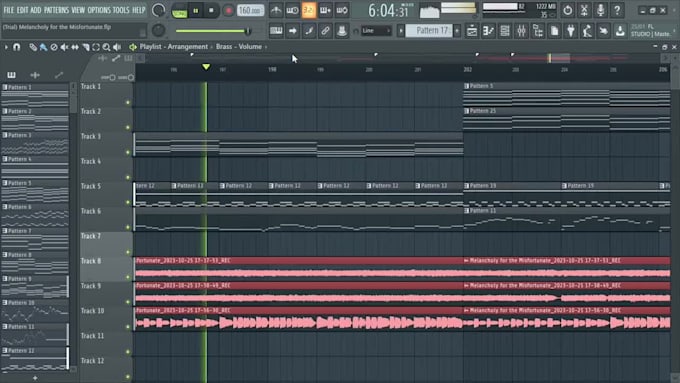Stop playback
The width and height of the screenshot is (680, 383).
tap(211, 10)
